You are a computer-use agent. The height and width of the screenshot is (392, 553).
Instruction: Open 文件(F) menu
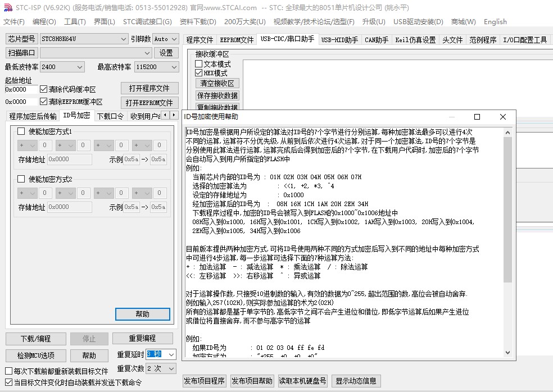point(13,22)
